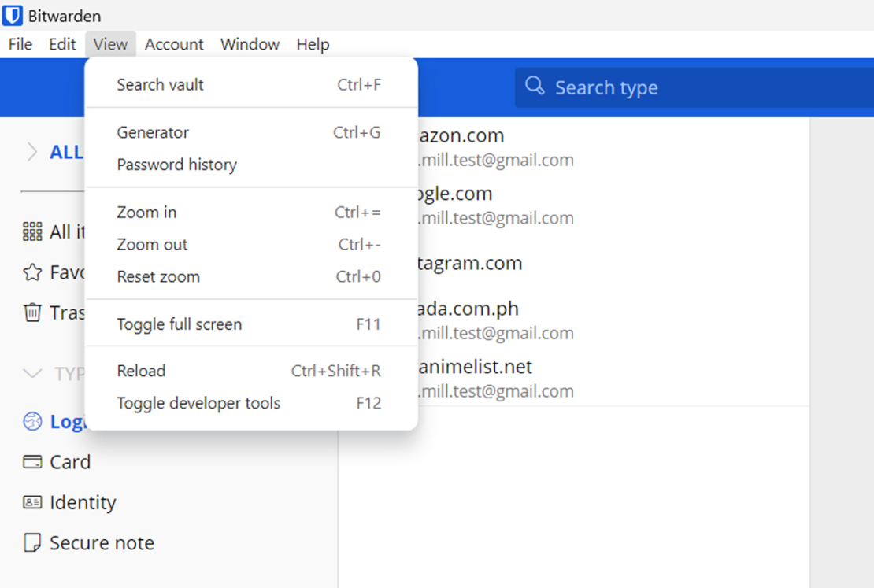874x588 pixels.
Task: Open the Help menu
Action: tap(313, 44)
